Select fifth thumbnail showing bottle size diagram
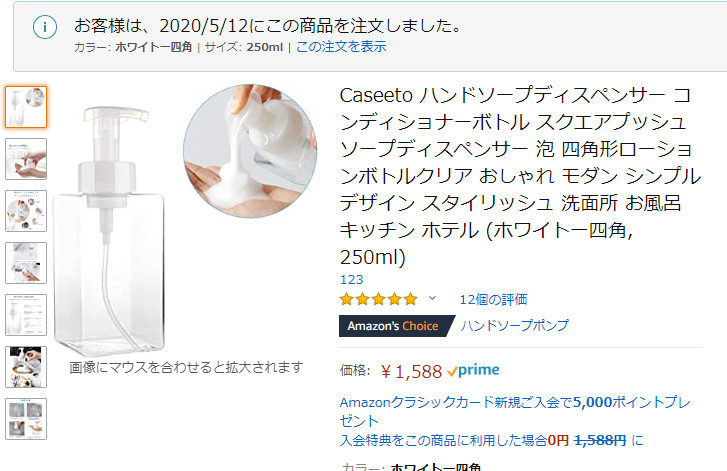Screen dimensions: 727x471 point(26,315)
